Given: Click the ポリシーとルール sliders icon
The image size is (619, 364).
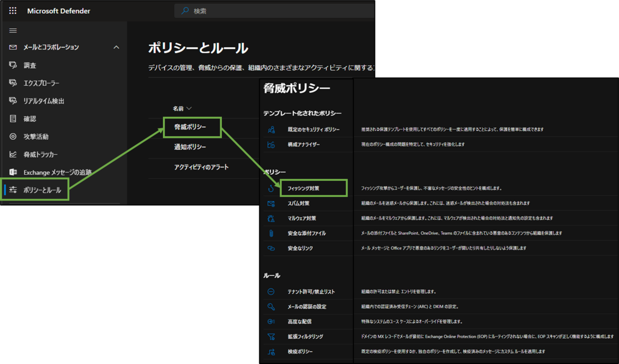Looking at the screenshot, I should [13, 190].
